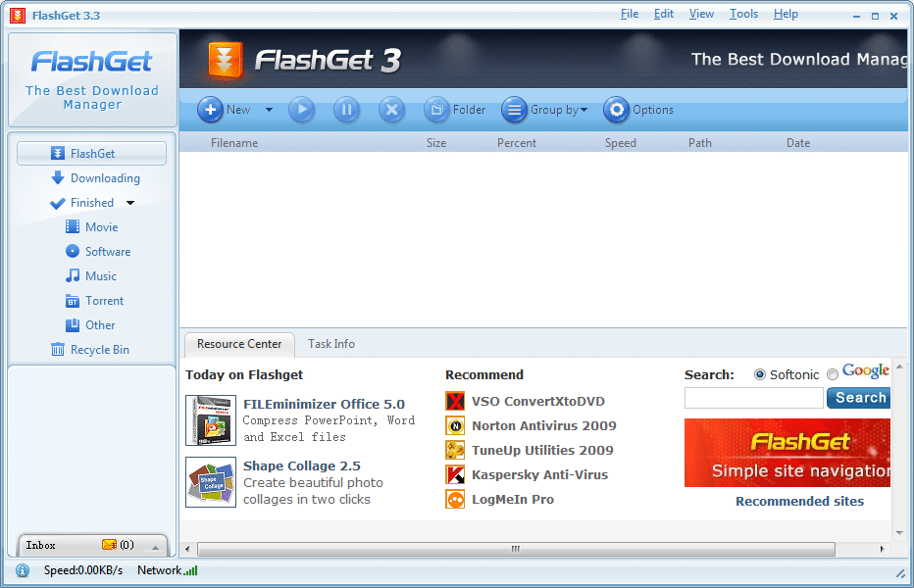Click the Search button
Screen dimensions: 914x588
pyautogui.click(x=859, y=398)
